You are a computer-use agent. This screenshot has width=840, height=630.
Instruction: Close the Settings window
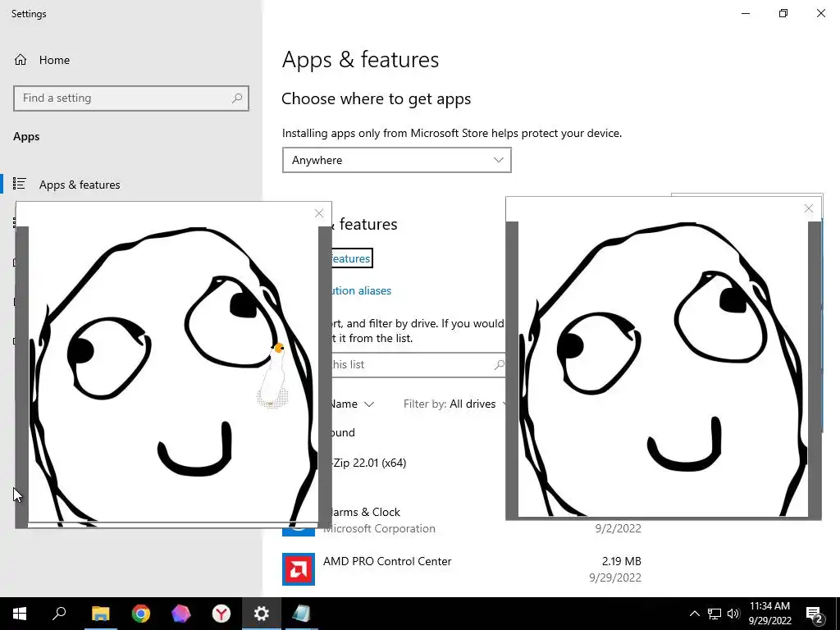[820, 13]
